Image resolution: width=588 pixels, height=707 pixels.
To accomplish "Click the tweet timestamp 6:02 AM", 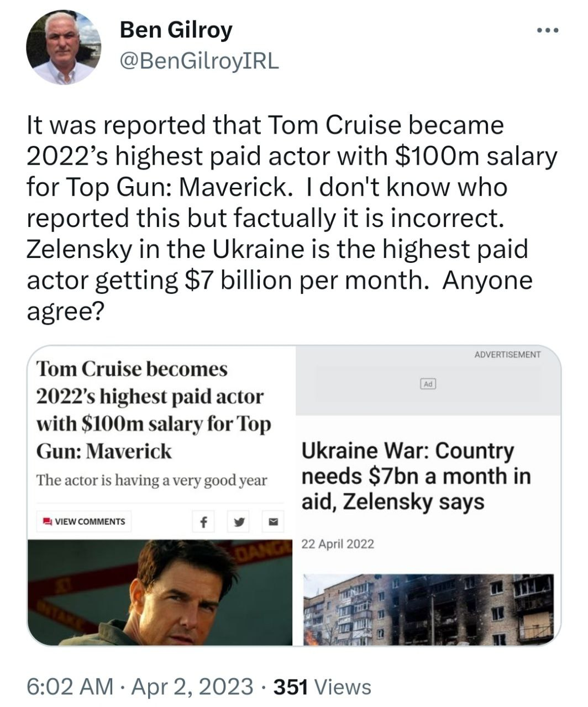I will pyautogui.click(x=70, y=687).
